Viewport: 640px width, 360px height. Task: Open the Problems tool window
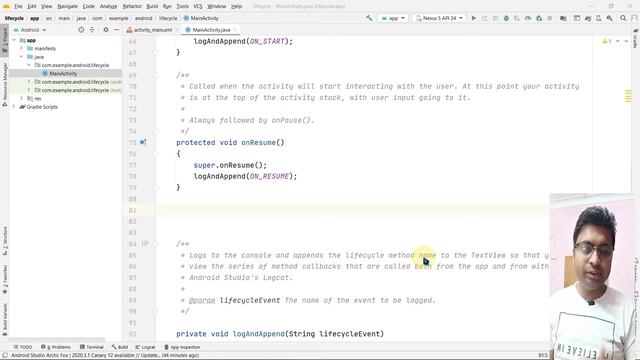pos(56,347)
